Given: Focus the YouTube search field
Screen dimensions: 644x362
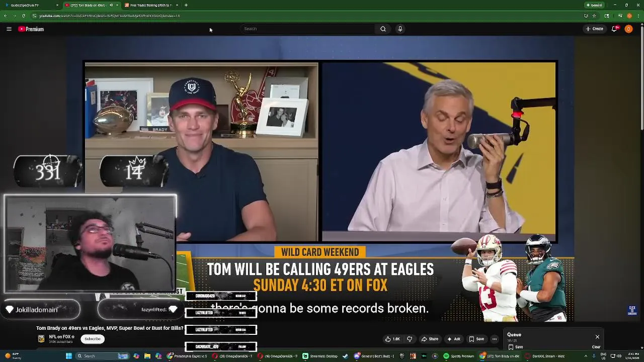Looking at the screenshot, I should tap(307, 29).
